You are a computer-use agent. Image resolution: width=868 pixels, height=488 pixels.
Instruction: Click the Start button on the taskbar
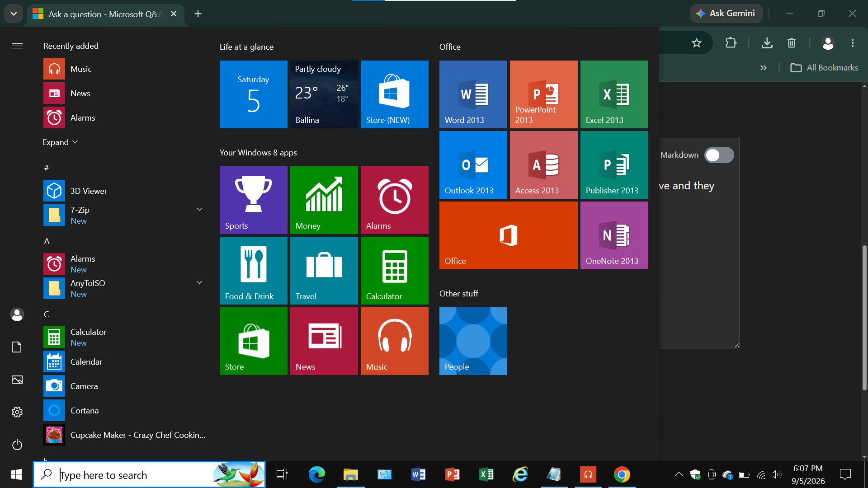[16, 474]
